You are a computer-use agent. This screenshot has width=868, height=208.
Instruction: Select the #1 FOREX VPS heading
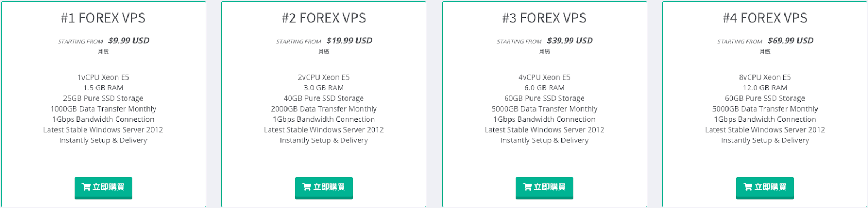coord(103,18)
